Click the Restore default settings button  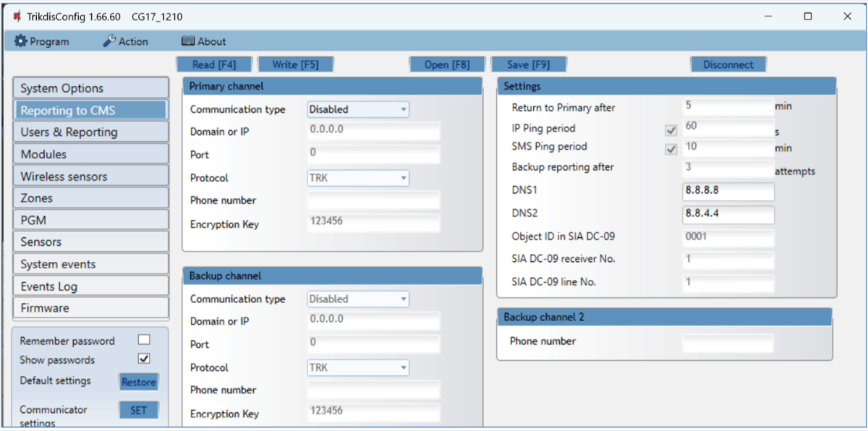[138, 382]
